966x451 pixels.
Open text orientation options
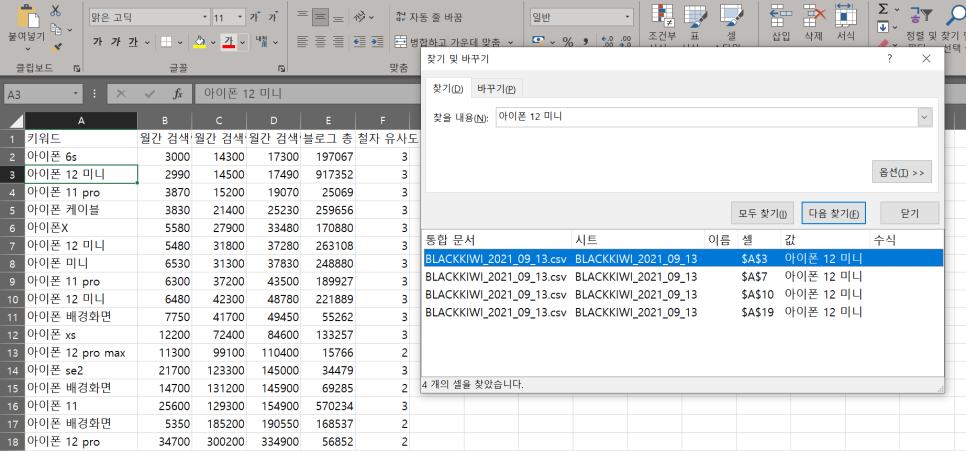click(x=362, y=17)
